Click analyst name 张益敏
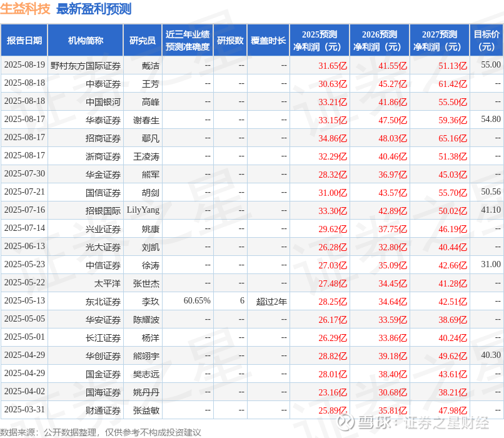The width and height of the screenshot is (504, 438). 146,411
